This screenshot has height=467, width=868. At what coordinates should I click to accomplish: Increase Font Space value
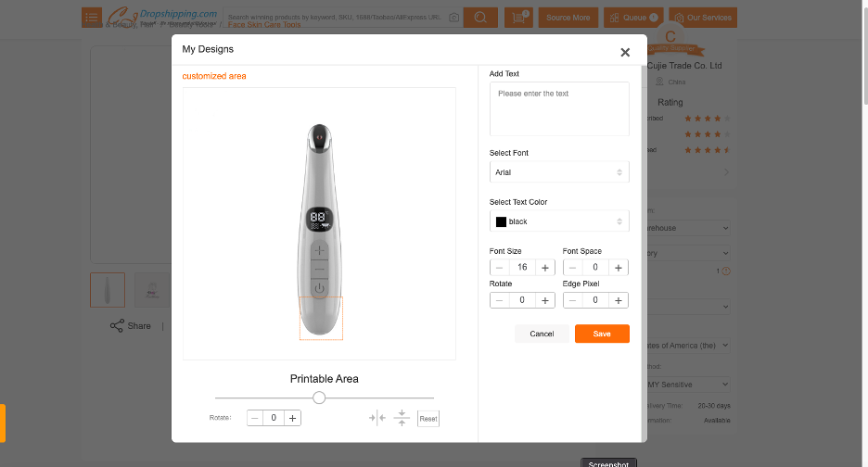[x=619, y=268]
